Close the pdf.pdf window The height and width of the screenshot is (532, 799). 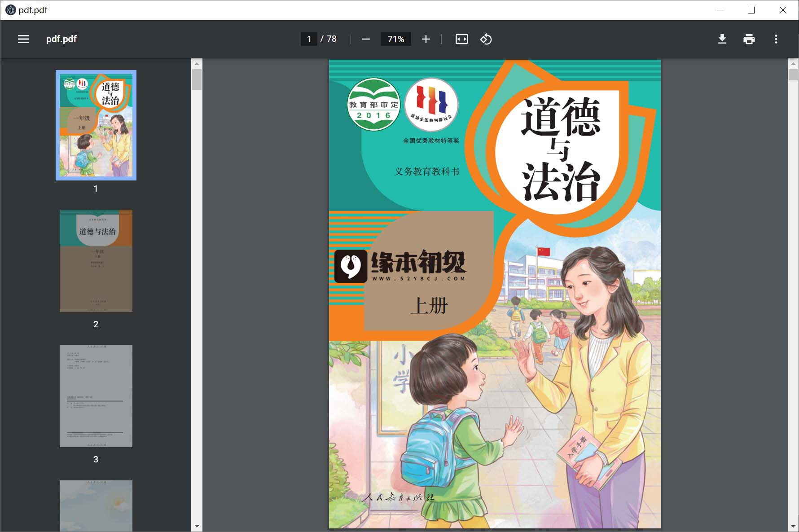(783, 10)
